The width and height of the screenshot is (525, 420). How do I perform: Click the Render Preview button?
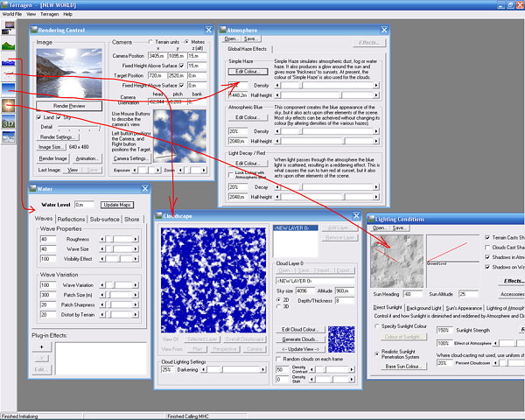pos(69,106)
